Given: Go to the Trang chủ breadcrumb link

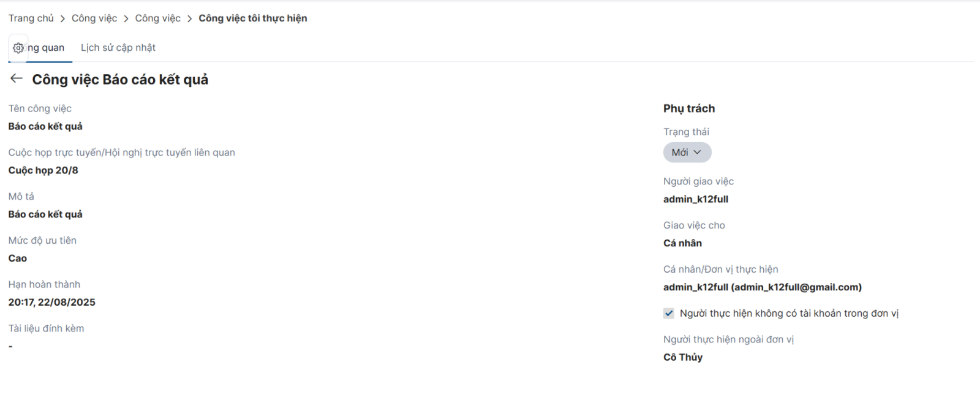Looking at the screenshot, I should click(x=31, y=18).
